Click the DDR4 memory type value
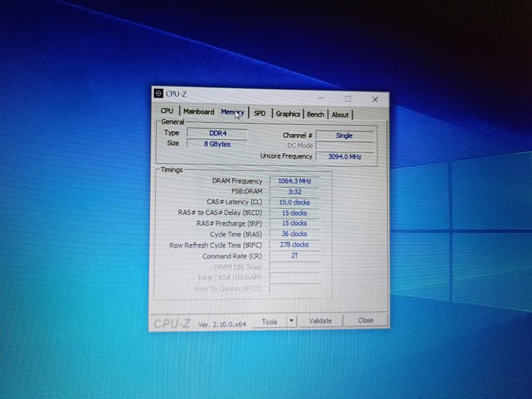Screen dimensions: 532x399 pyautogui.click(x=218, y=134)
